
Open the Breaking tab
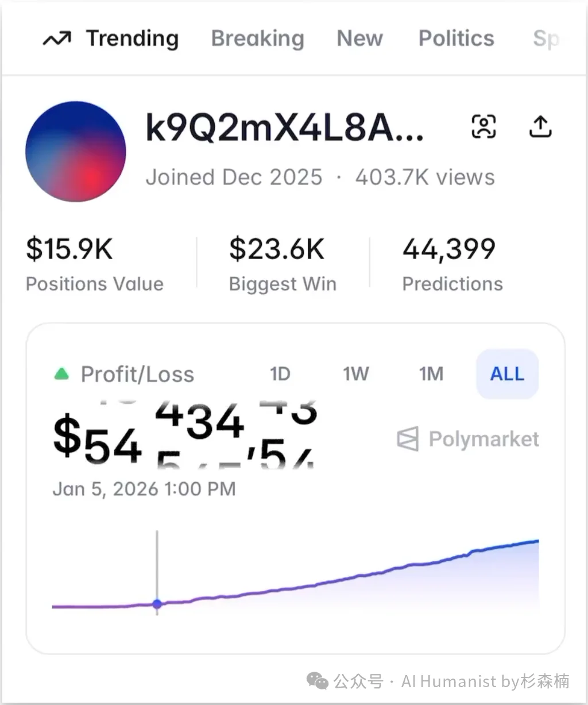click(x=257, y=38)
